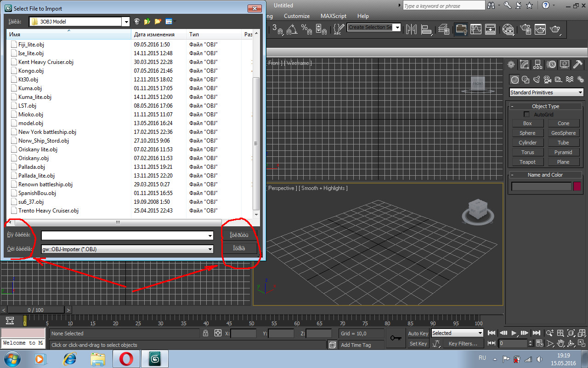Toggle the Spinner Snap icon

coord(322,29)
